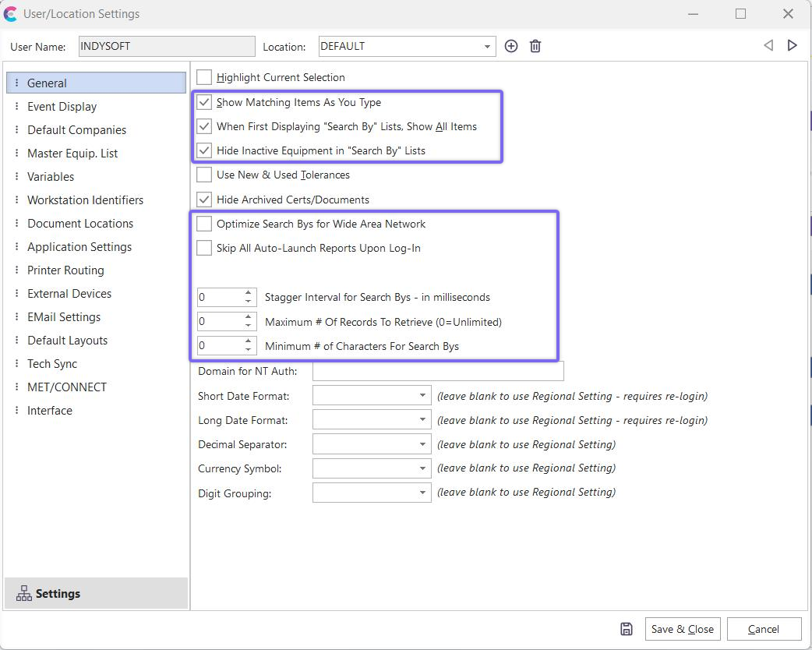Go to next record arrow

click(793, 45)
